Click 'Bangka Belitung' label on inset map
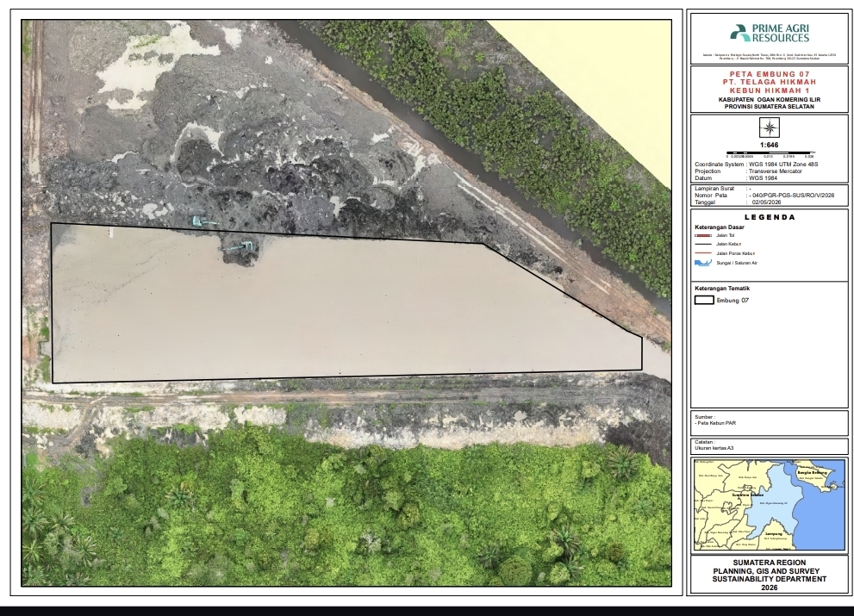The height and width of the screenshot is (616, 854). (x=812, y=472)
